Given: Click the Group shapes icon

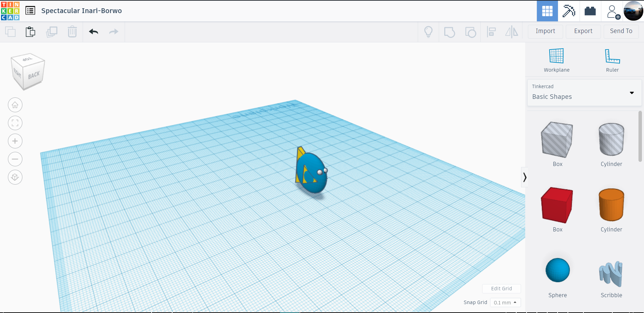Looking at the screenshot, I should [x=449, y=32].
